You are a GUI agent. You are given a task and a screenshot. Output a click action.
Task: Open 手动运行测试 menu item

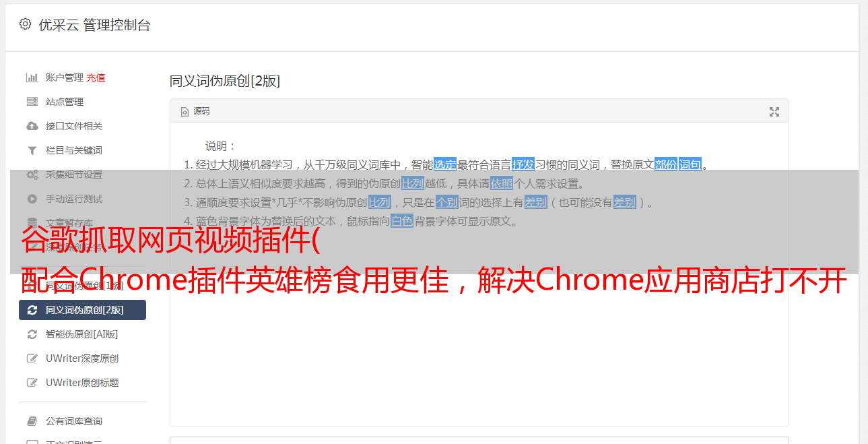pos(74,199)
